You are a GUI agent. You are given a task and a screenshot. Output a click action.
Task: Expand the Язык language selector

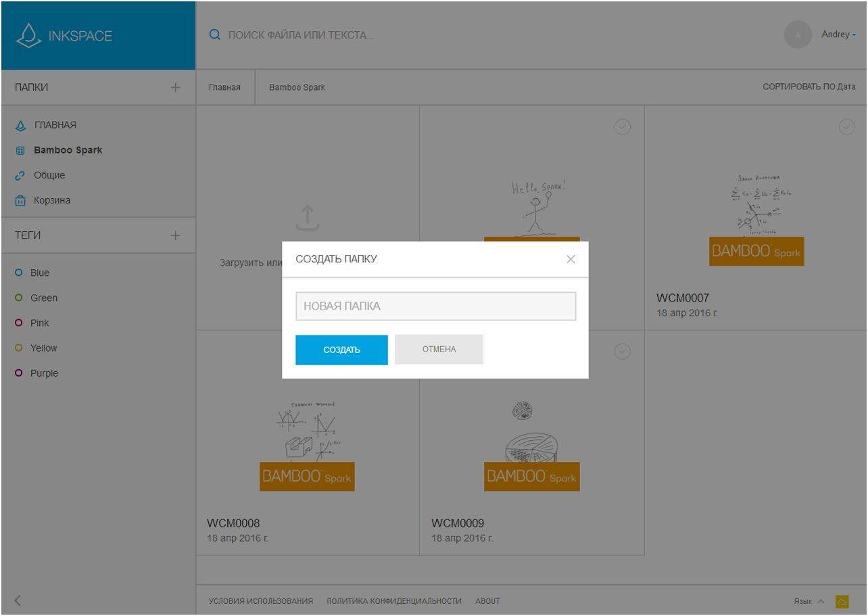809,601
